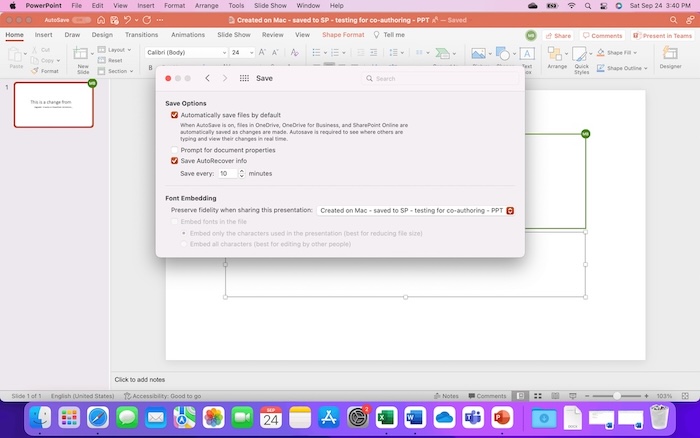Screen dimensions: 700x438
Task: Click the zoom out minus button
Action: click(x=587, y=396)
